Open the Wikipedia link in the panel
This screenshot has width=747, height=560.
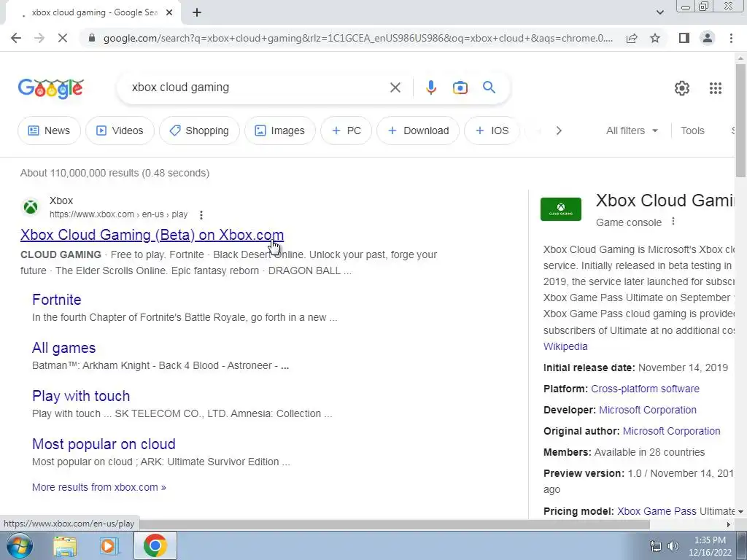pos(565,346)
